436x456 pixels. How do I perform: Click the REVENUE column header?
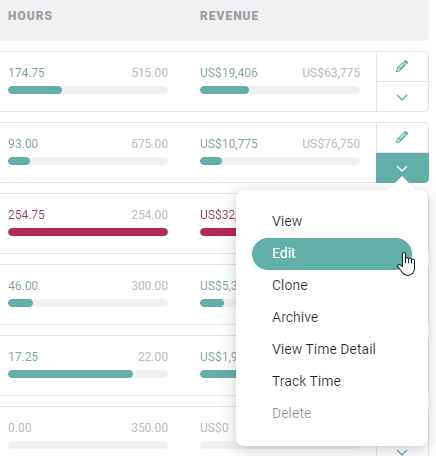[229, 16]
